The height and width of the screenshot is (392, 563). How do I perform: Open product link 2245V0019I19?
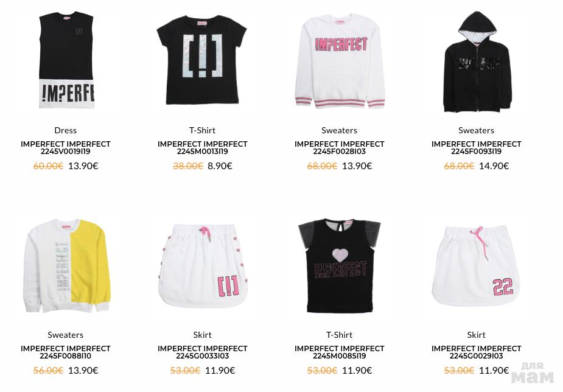(65, 147)
